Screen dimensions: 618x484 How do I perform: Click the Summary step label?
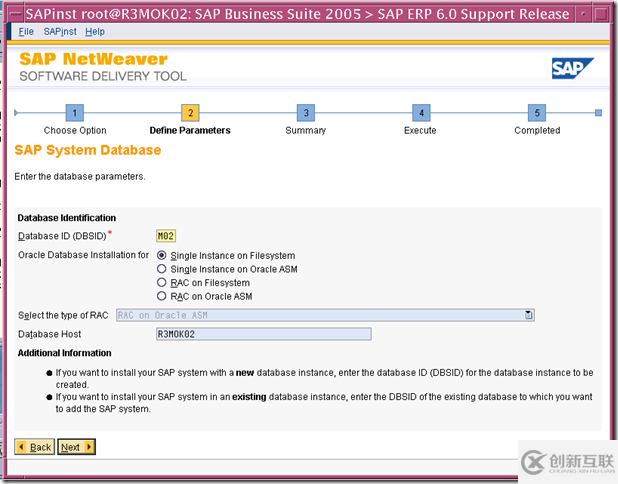point(306,130)
